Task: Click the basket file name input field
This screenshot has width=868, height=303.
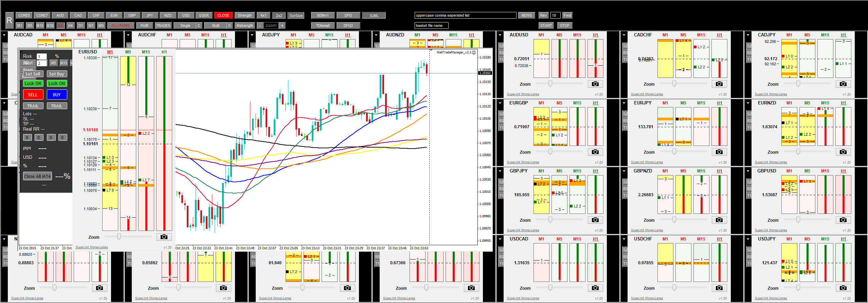Action: tap(431, 26)
